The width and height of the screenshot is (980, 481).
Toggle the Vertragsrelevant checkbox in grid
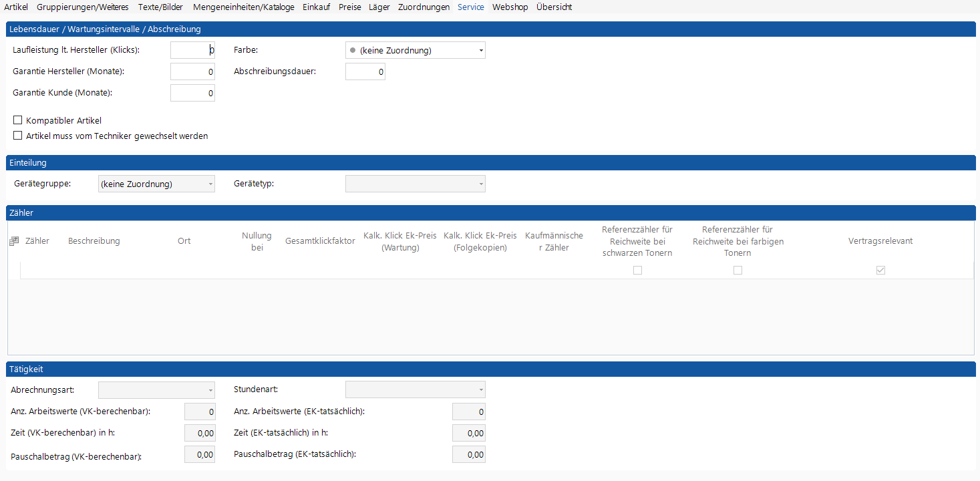tap(880, 271)
